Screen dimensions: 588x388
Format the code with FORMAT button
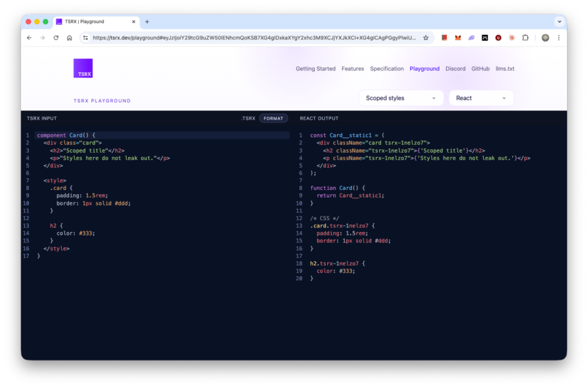pyautogui.click(x=273, y=118)
